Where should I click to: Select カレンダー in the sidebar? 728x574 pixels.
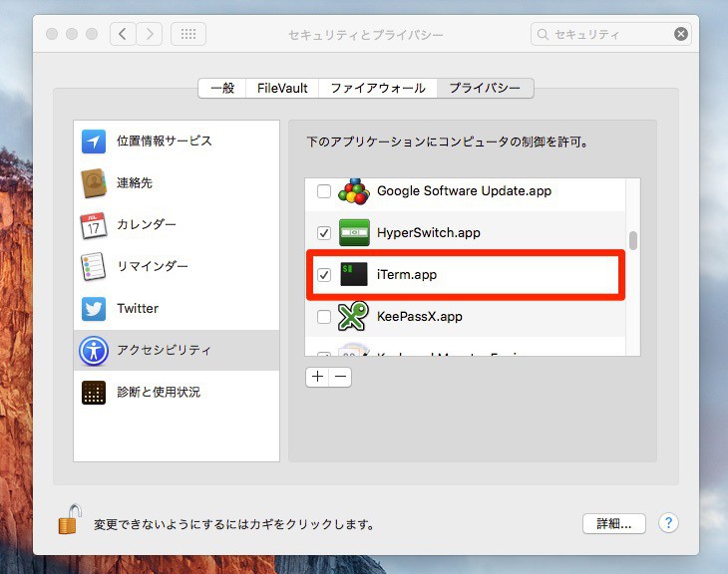(x=147, y=224)
